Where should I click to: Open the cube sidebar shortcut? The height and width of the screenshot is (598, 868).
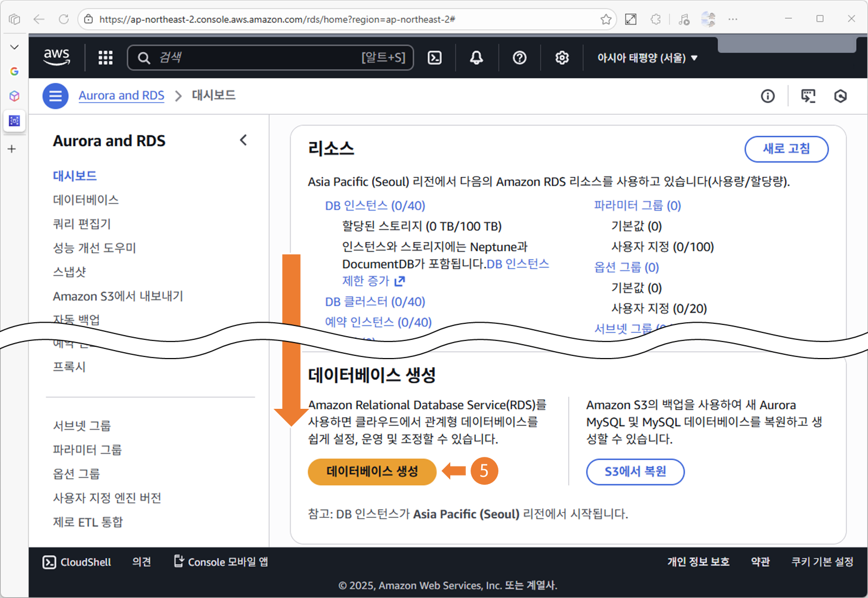[x=14, y=96]
